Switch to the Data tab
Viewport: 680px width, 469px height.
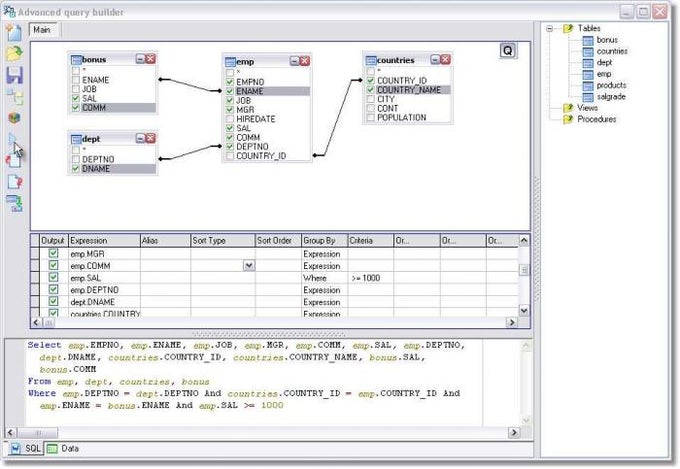click(x=63, y=449)
